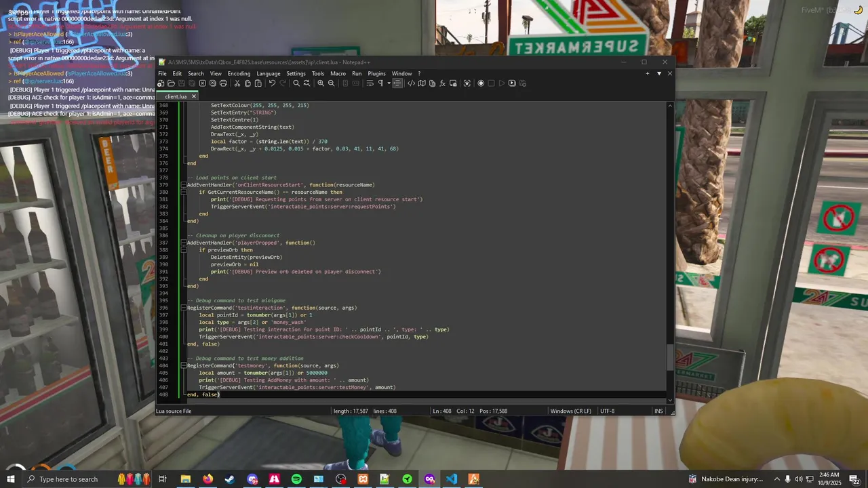Viewport: 868px width, 488px height.
Task: Click the Task View taskbar icon
Action: pyautogui.click(x=163, y=479)
